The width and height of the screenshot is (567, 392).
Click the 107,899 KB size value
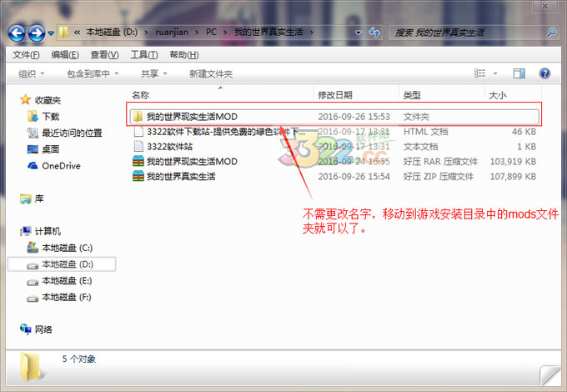tap(513, 177)
